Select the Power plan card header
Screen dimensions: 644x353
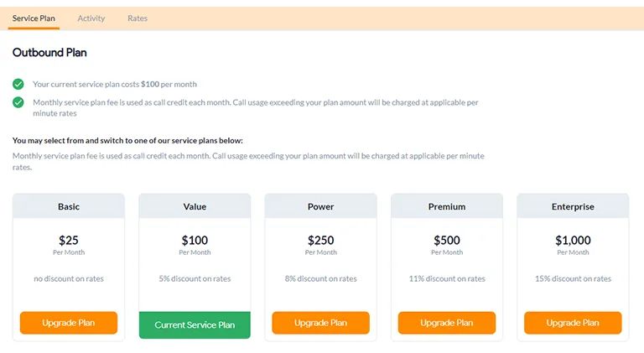point(320,206)
